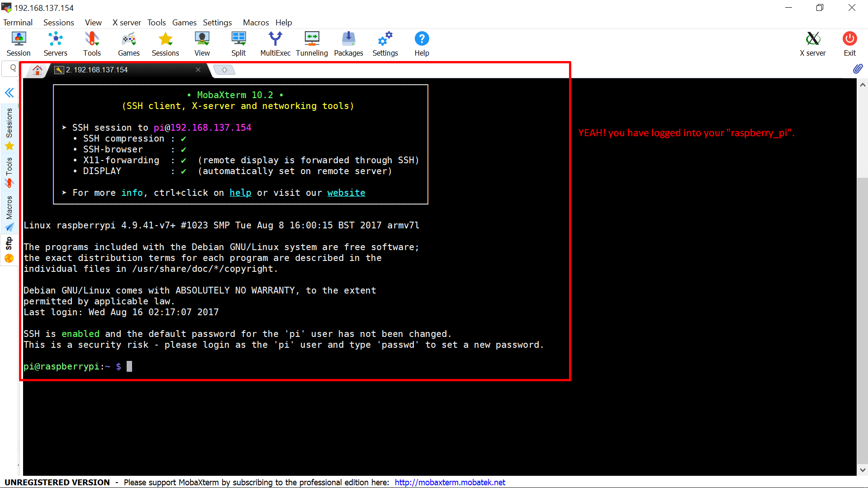This screenshot has height=488, width=868.
Task: Open the mobaxterm.mobatek.net link
Action: pyautogui.click(x=450, y=482)
